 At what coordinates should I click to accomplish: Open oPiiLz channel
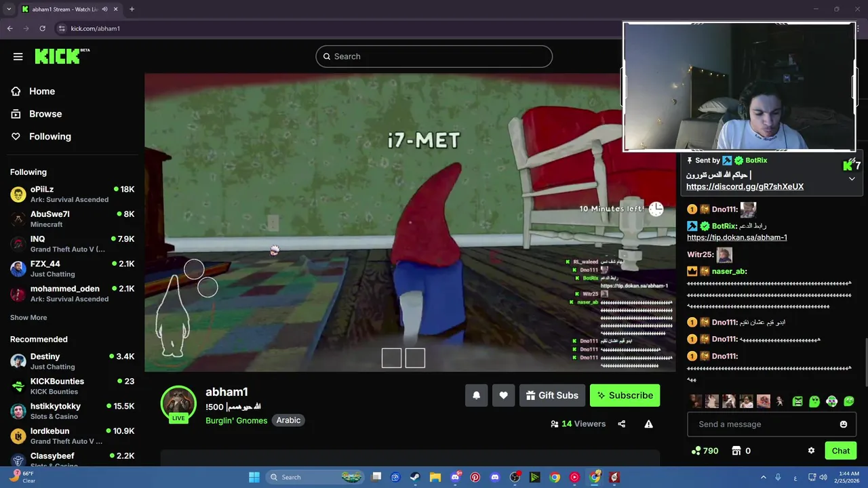(x=72, y=194)
